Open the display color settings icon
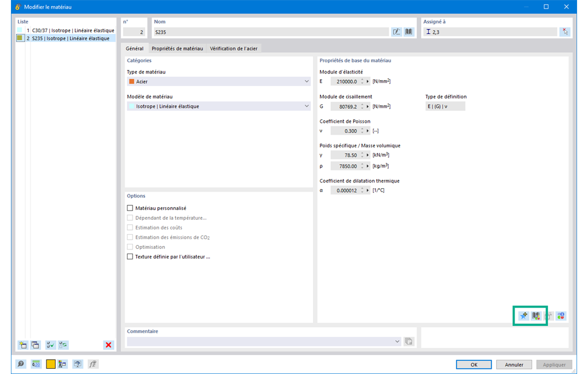This screenshot has height=374, width=588. [x=62, y=364]
